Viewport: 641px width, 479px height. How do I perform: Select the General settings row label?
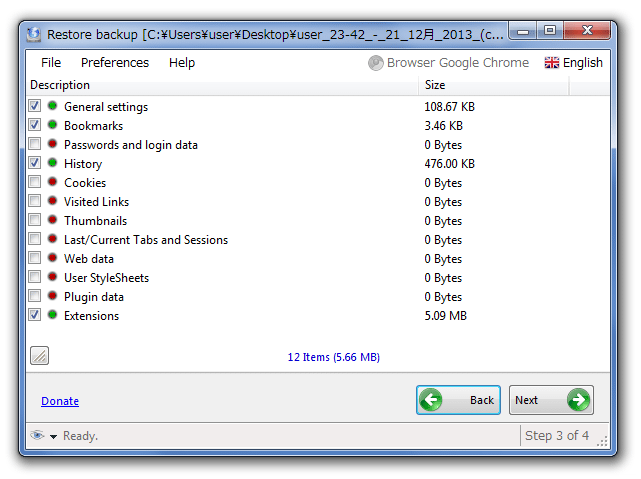coord(106,107)
